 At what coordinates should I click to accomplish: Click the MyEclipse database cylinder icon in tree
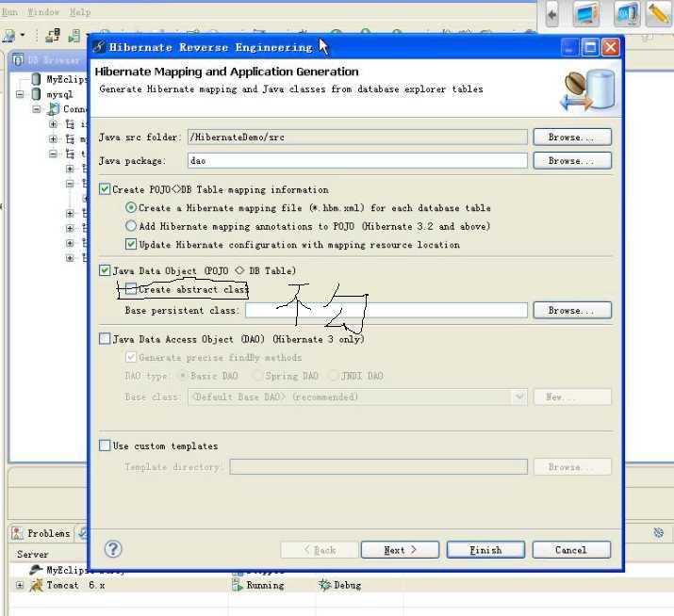tap(37, 79)
